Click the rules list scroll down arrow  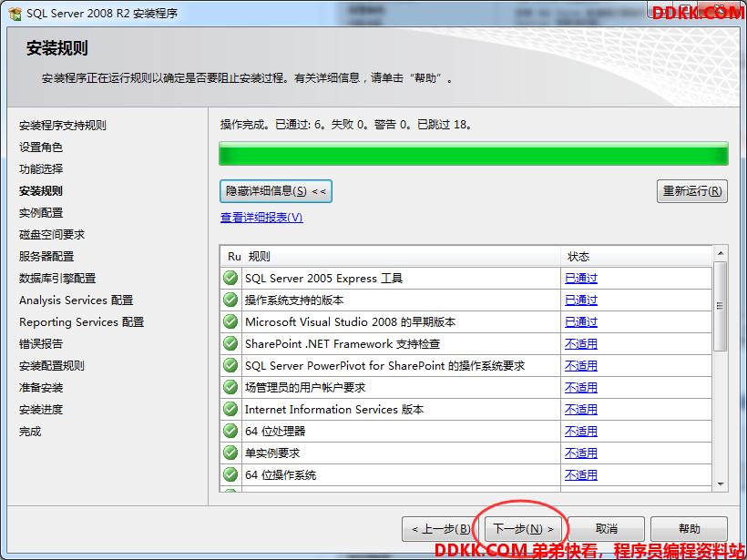[721, 484]
